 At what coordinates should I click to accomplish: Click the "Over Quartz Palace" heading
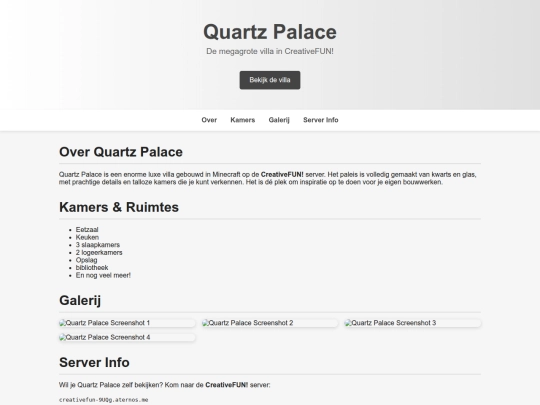(121, 152)
